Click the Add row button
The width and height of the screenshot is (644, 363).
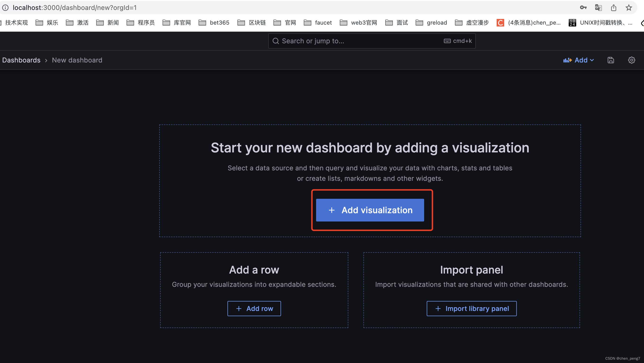254,308
